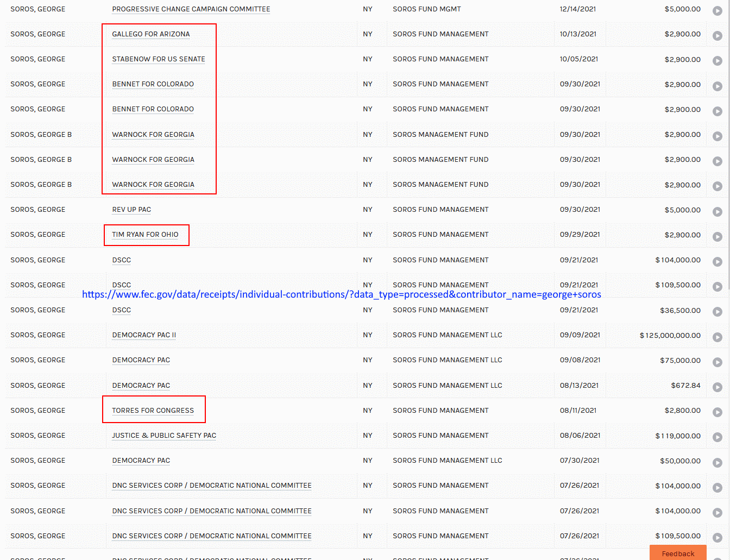
Task: Open the DSCC link dated 09/21/2021 for $36,500.00
Action: (122, 310)
